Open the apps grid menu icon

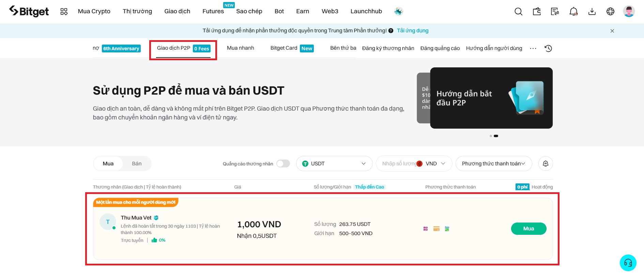click(64, 12)
